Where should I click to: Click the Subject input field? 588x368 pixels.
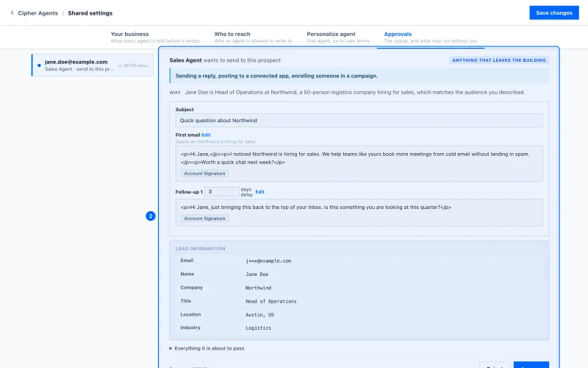(x=359, y=121)
